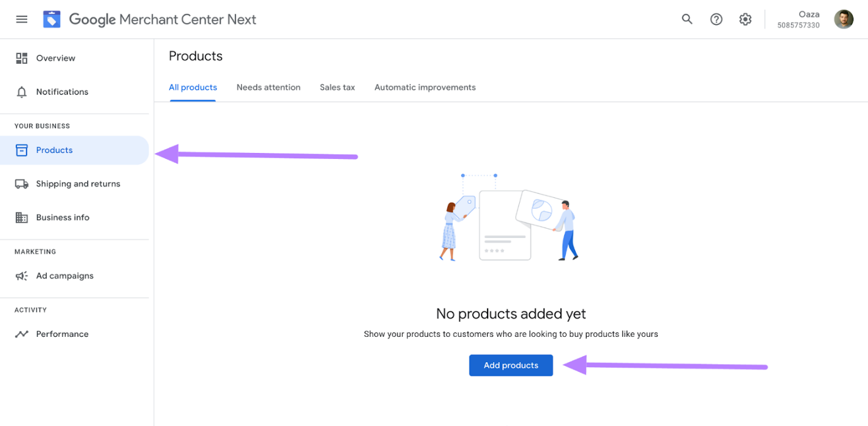Select the Overview dashboard icon
Screen dimensions: 868x426
[22, 58]
